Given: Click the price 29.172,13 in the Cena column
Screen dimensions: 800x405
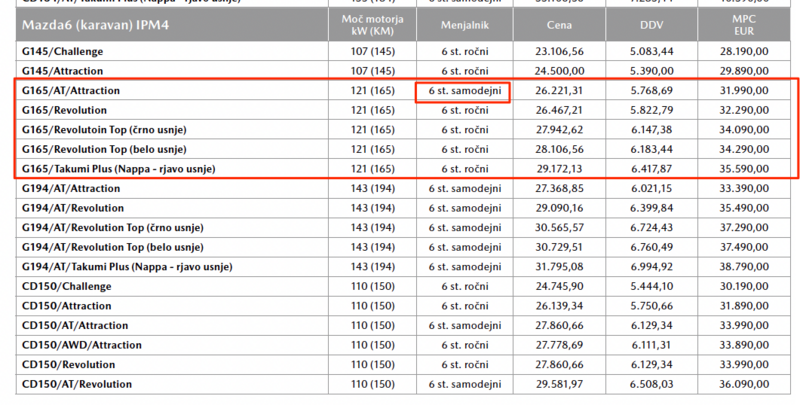Looking at the screenshot, I should pyautogui.click(x=558, y=168).
